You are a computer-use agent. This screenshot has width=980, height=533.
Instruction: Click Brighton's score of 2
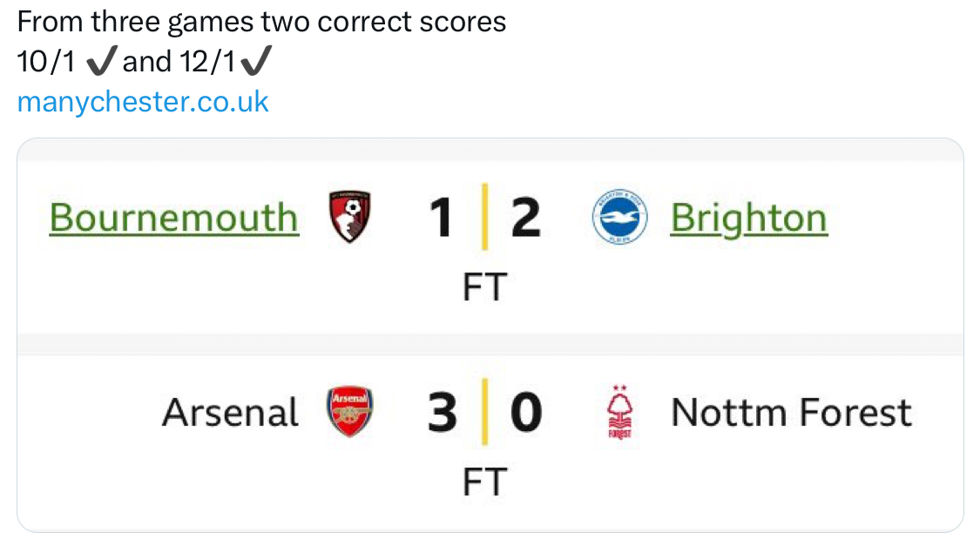pyautogui.click(x=525, y=218)
